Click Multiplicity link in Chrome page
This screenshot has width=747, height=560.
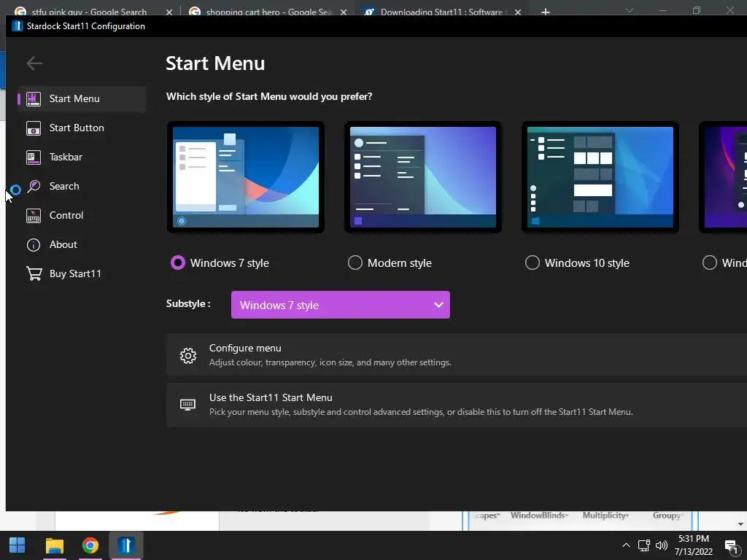[x=605, y=516]
